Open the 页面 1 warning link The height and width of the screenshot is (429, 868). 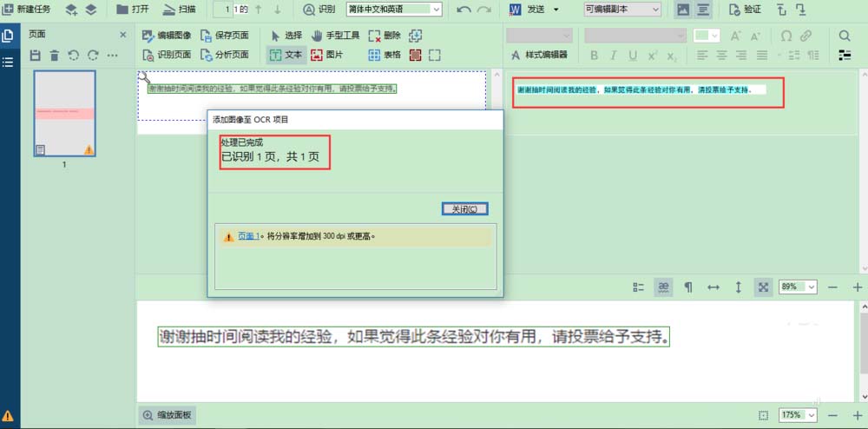[249, 235]
